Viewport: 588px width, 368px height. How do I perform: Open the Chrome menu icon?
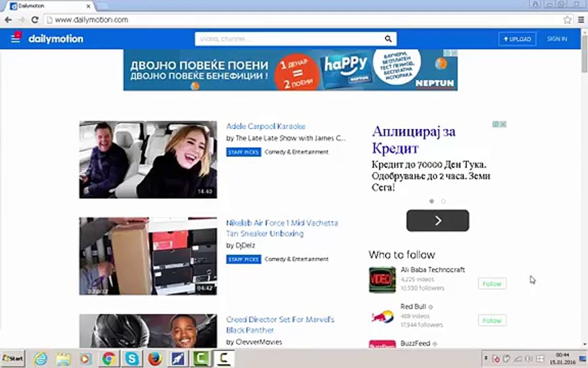tap(581, 19)
